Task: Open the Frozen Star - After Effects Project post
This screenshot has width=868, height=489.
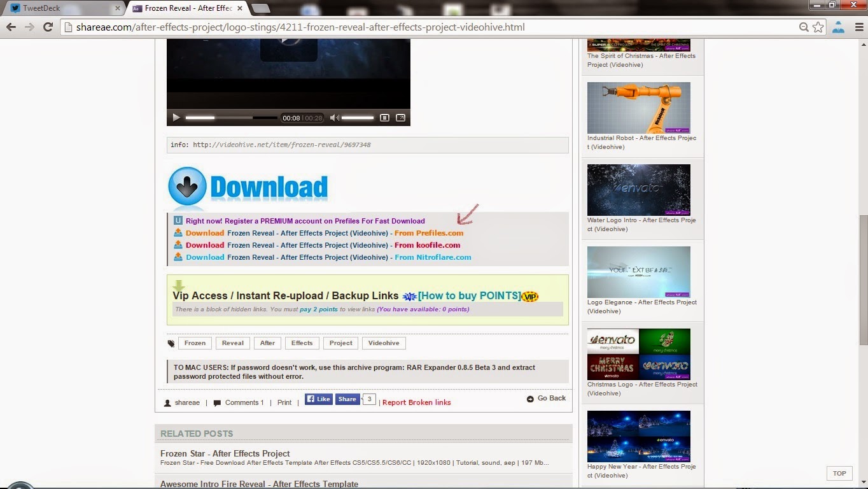Action: (x=225, y=453)
